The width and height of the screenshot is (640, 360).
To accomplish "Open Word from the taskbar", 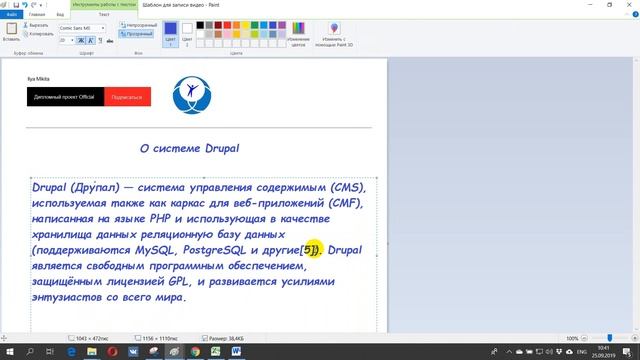I will pos(236,351).
